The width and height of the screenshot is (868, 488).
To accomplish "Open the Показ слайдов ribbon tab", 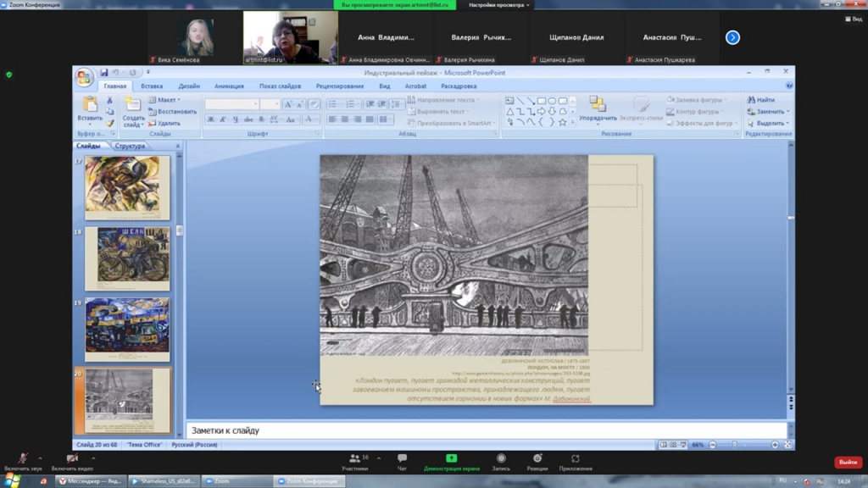I will point(280,86).
